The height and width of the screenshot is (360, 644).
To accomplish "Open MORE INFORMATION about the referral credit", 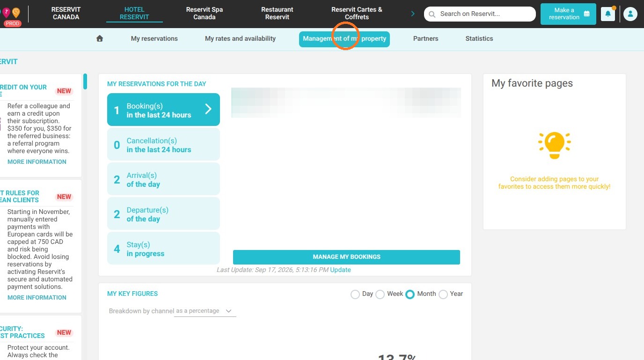I will (x=37, y=162).
